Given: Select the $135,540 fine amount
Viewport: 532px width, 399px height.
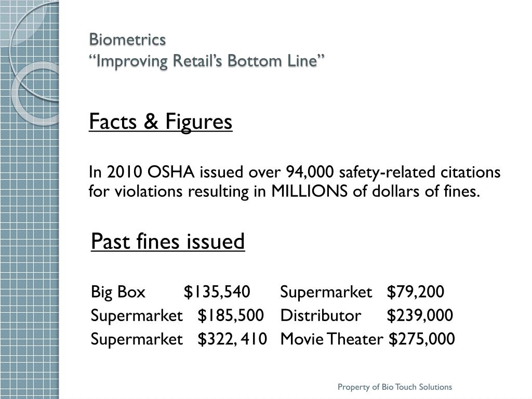Looking at the screenshot, I should pos(217,292).
